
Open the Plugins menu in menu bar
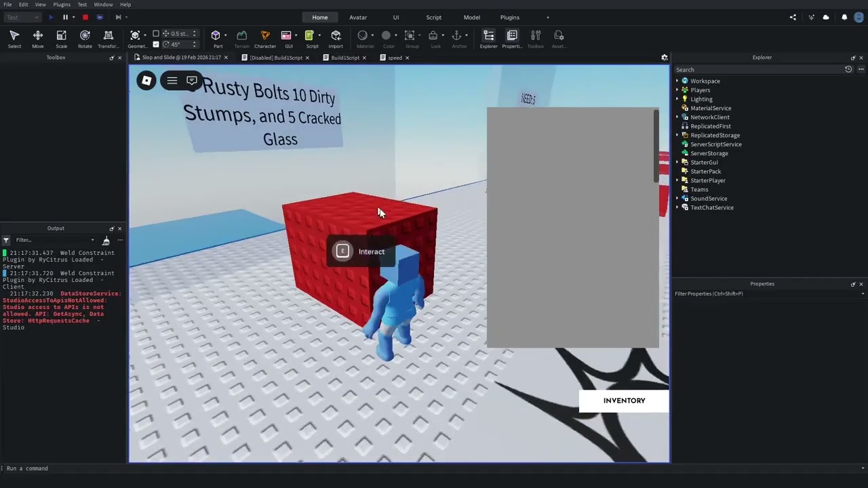pos(62,5)
